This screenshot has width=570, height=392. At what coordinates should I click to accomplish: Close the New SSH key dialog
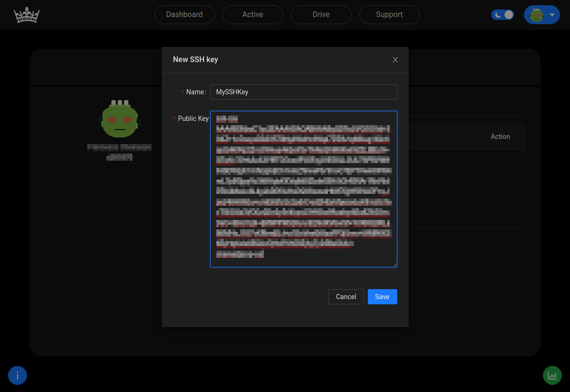395,60
